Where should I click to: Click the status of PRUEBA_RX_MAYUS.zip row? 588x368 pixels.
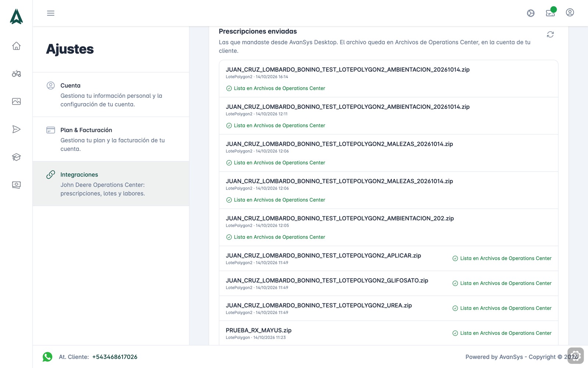[502, 333]
